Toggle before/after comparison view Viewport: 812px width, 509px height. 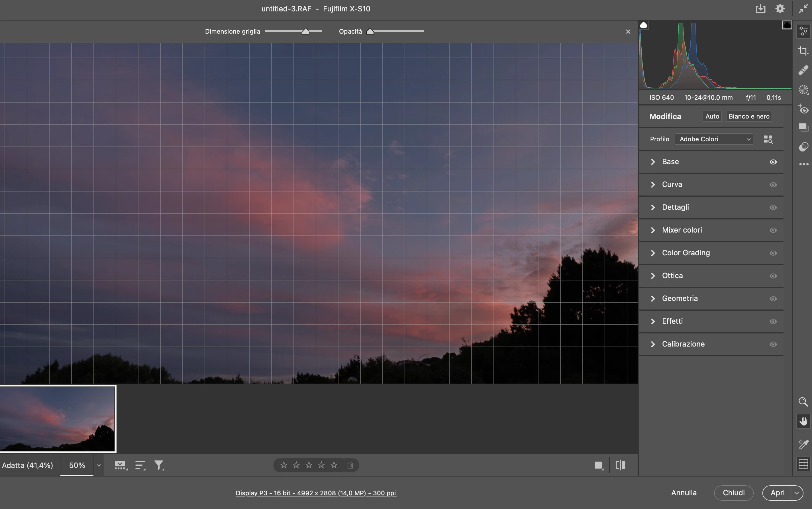(x=620, y=465)
